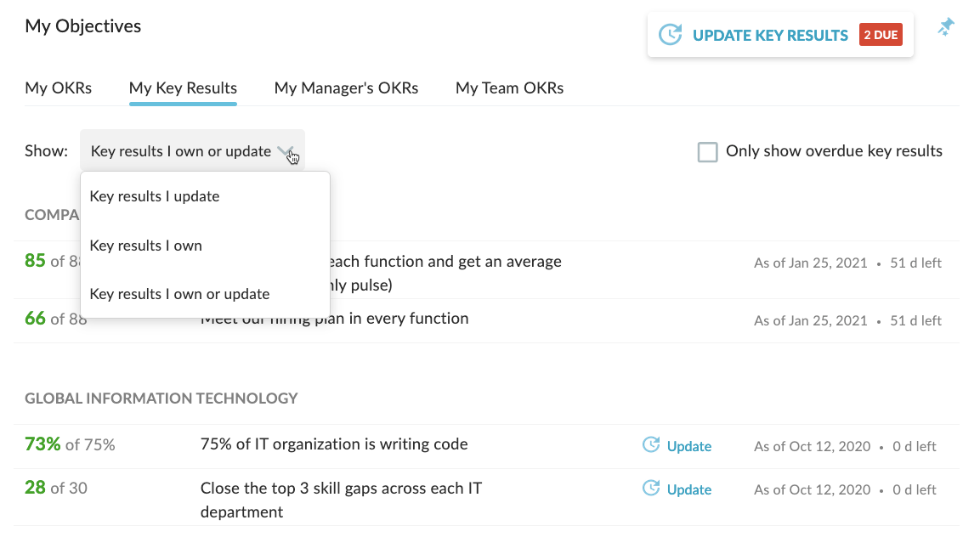The height and width of the screenshot is (537, 980).
Task: Click the '73% of 75%' progress value
Action: coord(70,444)
